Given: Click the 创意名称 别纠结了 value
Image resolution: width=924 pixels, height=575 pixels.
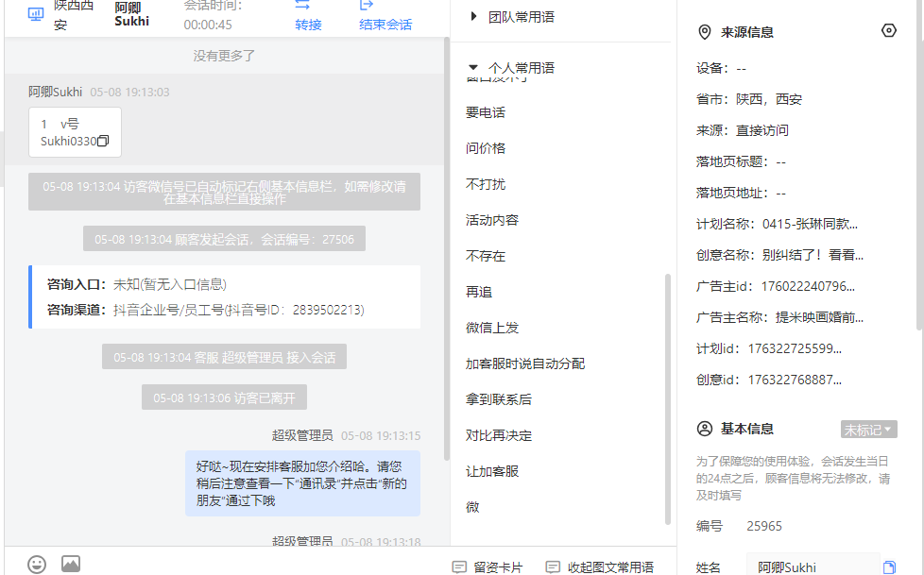Looking at the screenshot, I should tap(813, 256).
